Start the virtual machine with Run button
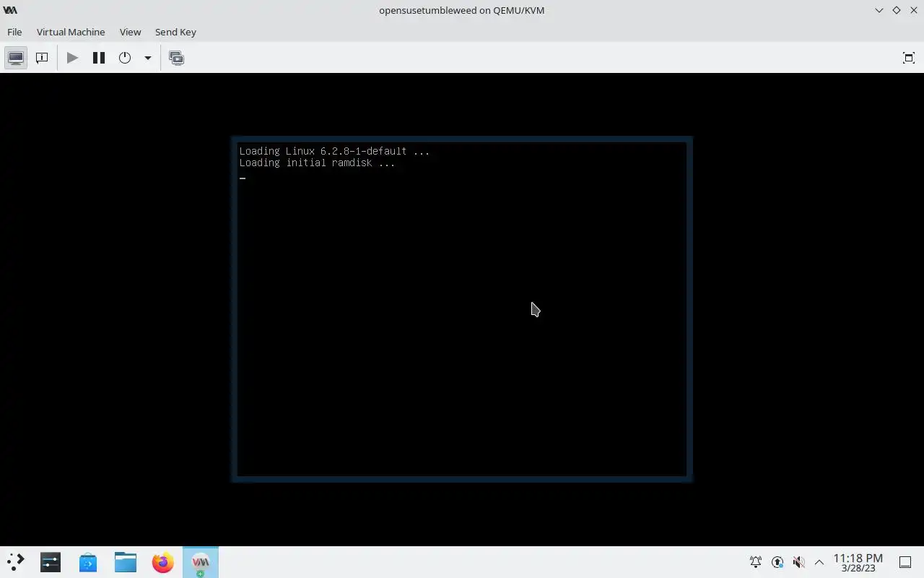Viewport: 924px width, 578px height. coord(72,58)
